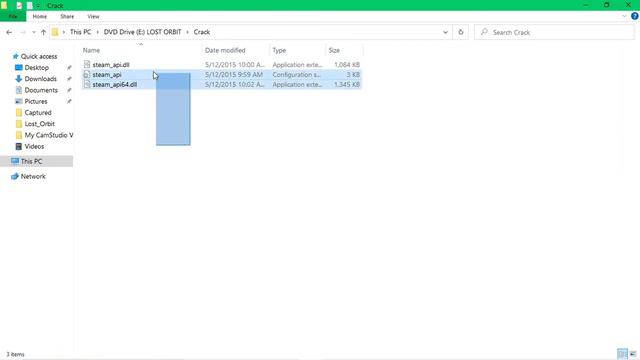Open the Captured folder in sidebar
Screen dimensions: 640x360
pos(38,113)
